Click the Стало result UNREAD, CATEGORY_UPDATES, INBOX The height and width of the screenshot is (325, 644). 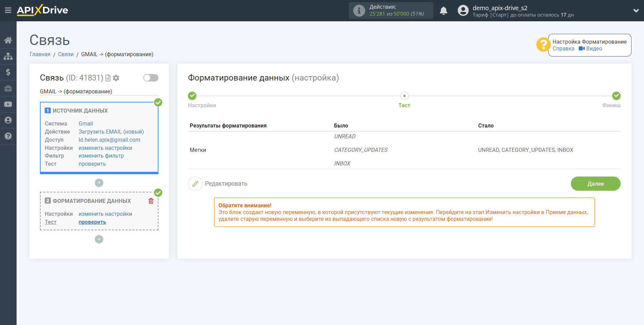point(525,150)
